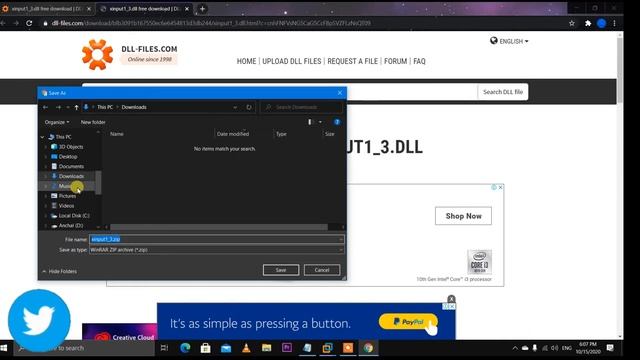This screenshot has width=640, height=360.
Task: Select Documents in the folder tree
Action: pyautogui.click(x=71, y=166)
